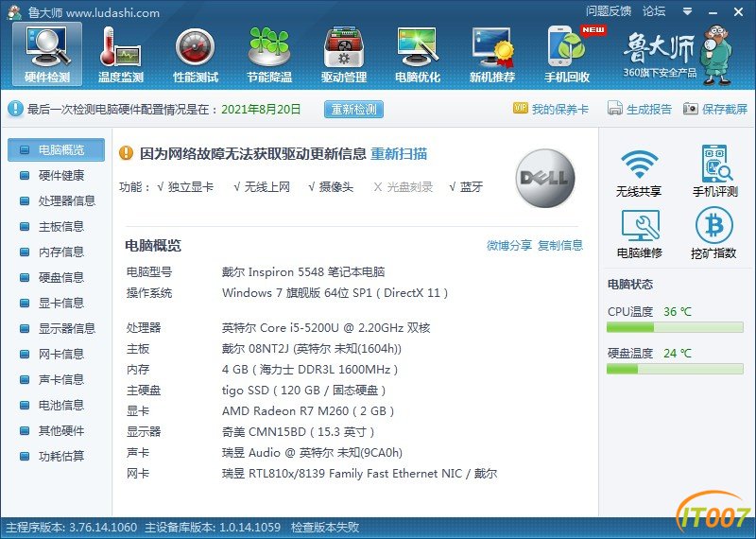Click the Dell brand logo
Viewport: 756px width, 539px height.
(x=545, y=178)
